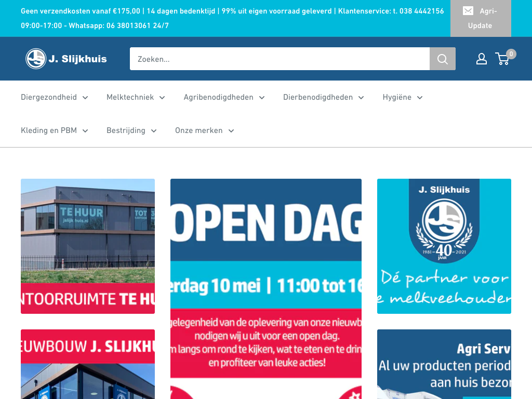Expand the Melktechniek dropdown menu
This screenshot has width=532, height=399.
click(135, 97)
